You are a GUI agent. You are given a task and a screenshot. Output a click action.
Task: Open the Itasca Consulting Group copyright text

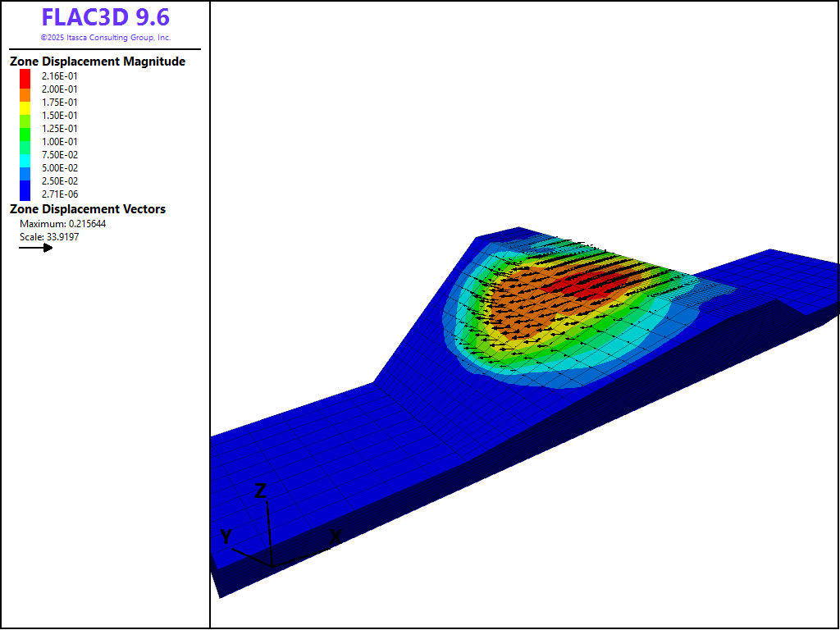coord(105,38)
